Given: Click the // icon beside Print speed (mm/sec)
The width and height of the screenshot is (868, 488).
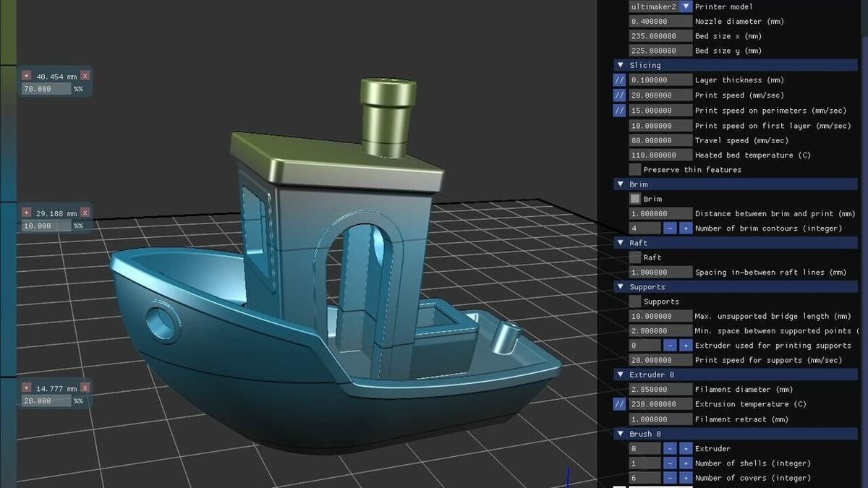Looking at the screenshot, I should click(x=619, y=95).
